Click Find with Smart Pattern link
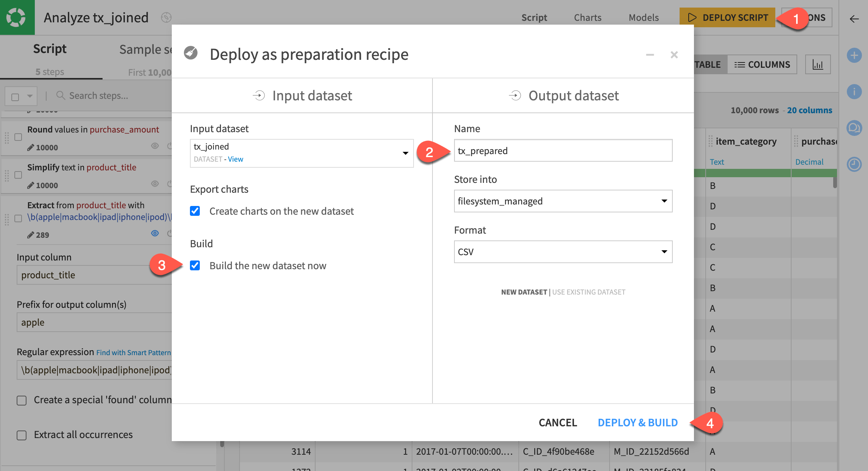 pos(133,352)
